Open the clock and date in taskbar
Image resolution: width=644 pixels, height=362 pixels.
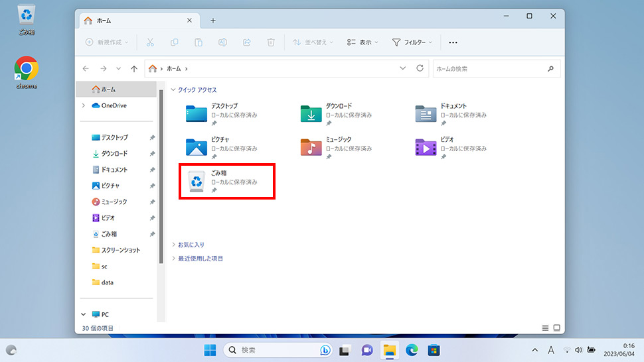[x=619, y=350]
